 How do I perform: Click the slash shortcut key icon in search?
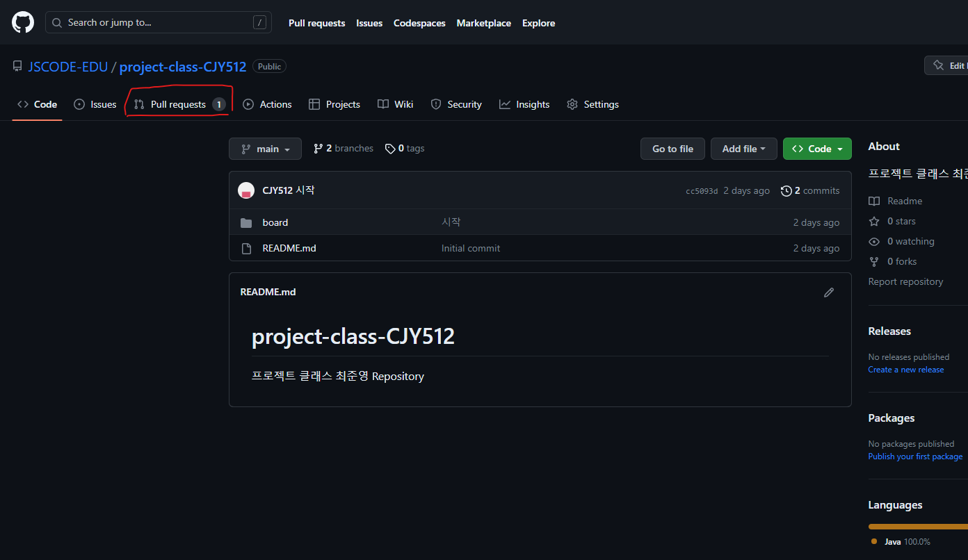[x=259, y=22]
